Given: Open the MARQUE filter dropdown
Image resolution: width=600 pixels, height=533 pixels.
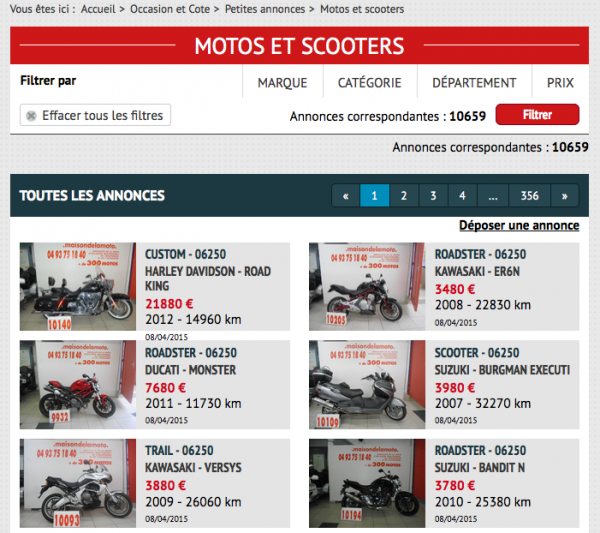Looking at the screenshot, I should pos(282,83).
